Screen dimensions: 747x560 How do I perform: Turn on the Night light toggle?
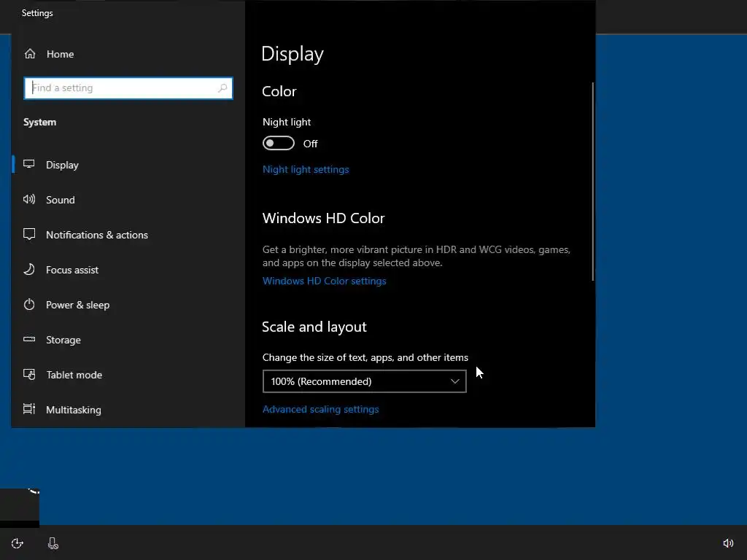(x=278, y=144)
